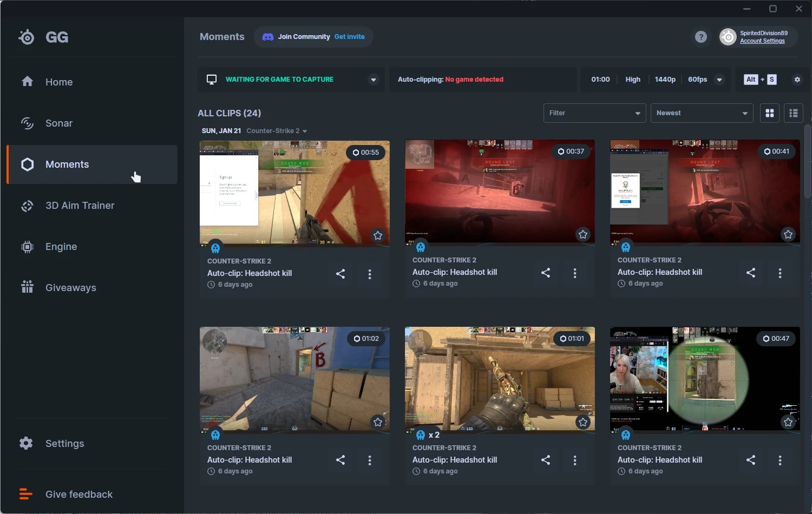Screen dimensions: 812x514
Task: Share the 01:02 headshot kill clip
Action: coord(340,460)
